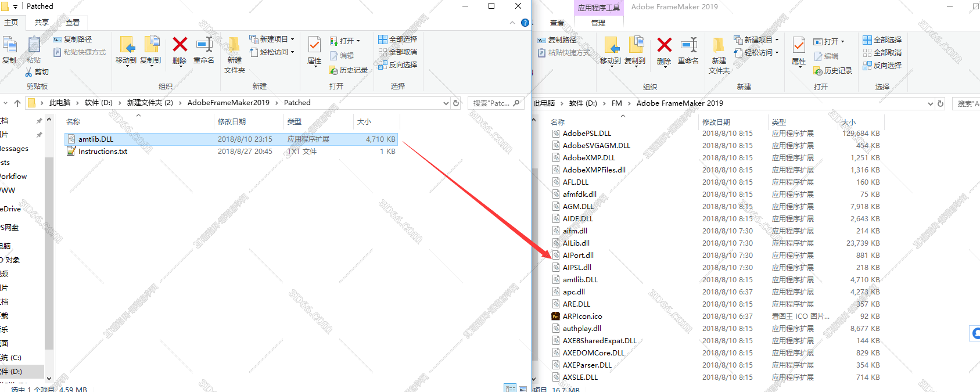Click up-arrow navigation in Patched window
980x392 pixels.
pos(17,103)
